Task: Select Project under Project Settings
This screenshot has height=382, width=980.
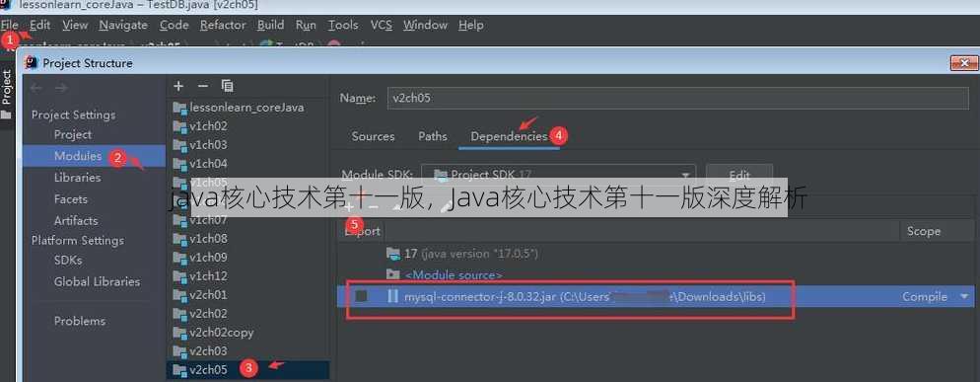Action: 73,134
